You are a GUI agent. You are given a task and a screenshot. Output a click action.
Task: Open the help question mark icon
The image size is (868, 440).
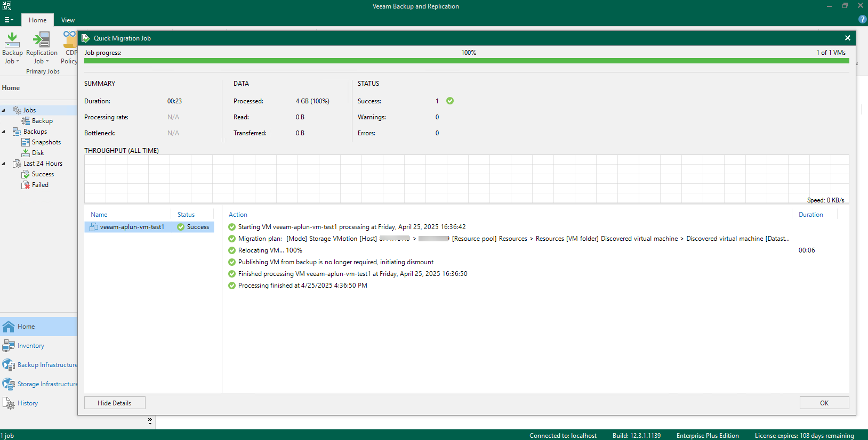click(x=862, y=19)
